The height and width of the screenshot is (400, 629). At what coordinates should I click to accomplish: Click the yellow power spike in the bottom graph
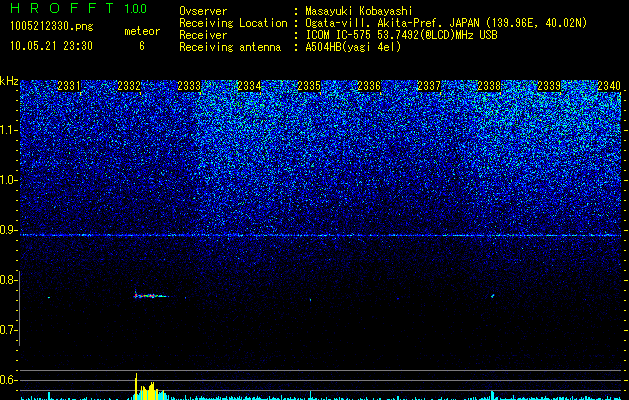[x=136, y=386]
